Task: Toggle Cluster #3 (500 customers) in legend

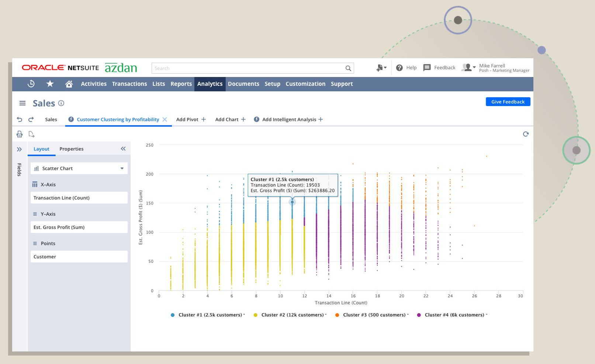Action: point(373,315)
